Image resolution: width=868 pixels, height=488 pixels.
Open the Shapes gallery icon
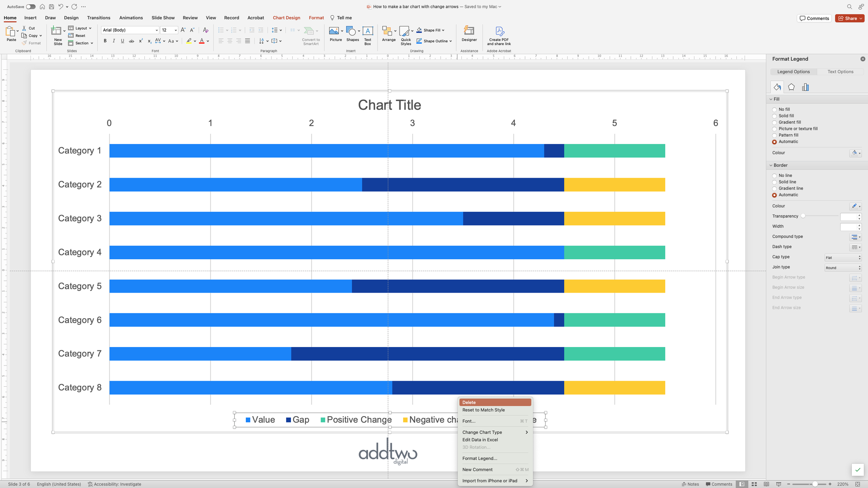tap(351, 31)
